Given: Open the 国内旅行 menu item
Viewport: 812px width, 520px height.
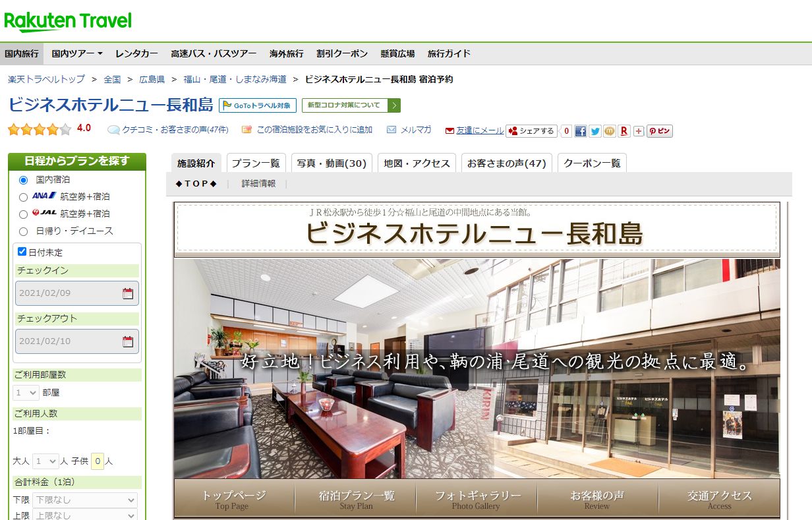Looking at the screenshot, I should click(22, 53).
